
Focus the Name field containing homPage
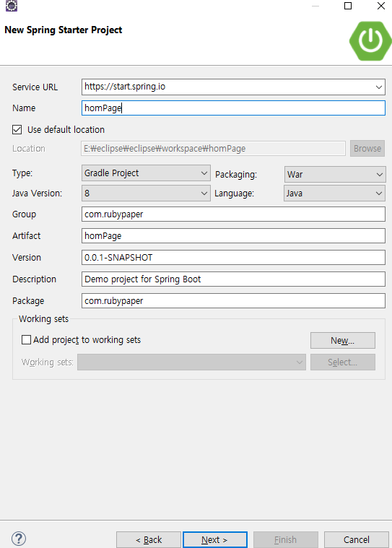233,108
